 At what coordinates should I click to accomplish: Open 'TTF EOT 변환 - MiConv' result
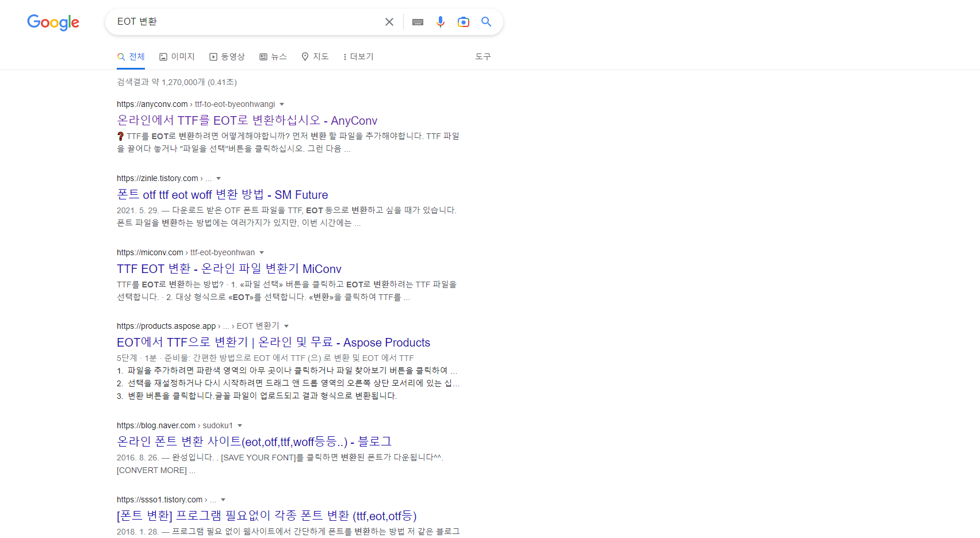click(x=229, y=269)
